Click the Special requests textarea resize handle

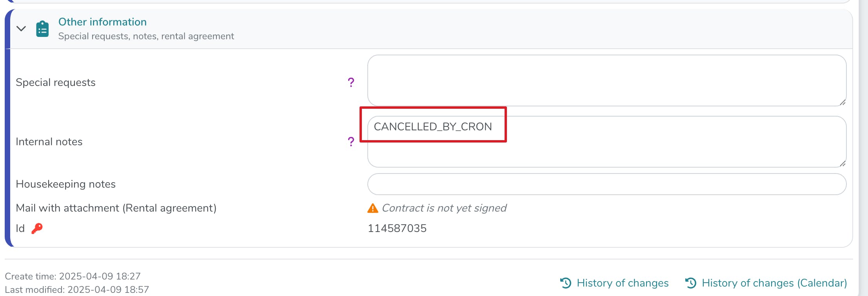point(843,102)
